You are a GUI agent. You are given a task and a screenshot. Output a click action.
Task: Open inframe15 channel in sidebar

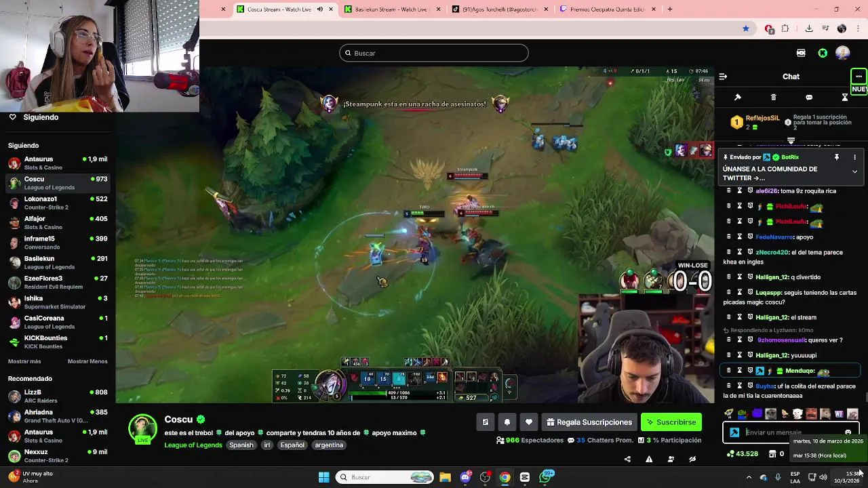coord(58,243)
